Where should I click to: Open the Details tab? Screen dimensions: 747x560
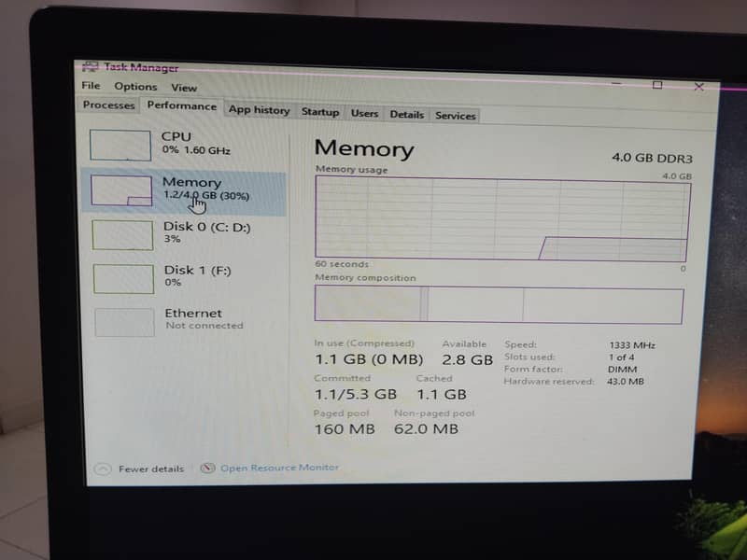point(406,114)
